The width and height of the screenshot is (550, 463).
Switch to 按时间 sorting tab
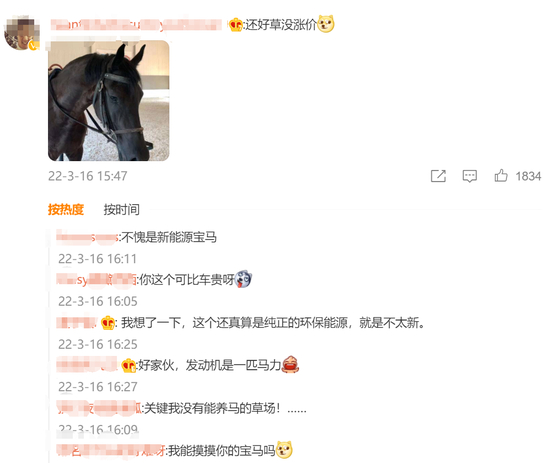(121, 209)
